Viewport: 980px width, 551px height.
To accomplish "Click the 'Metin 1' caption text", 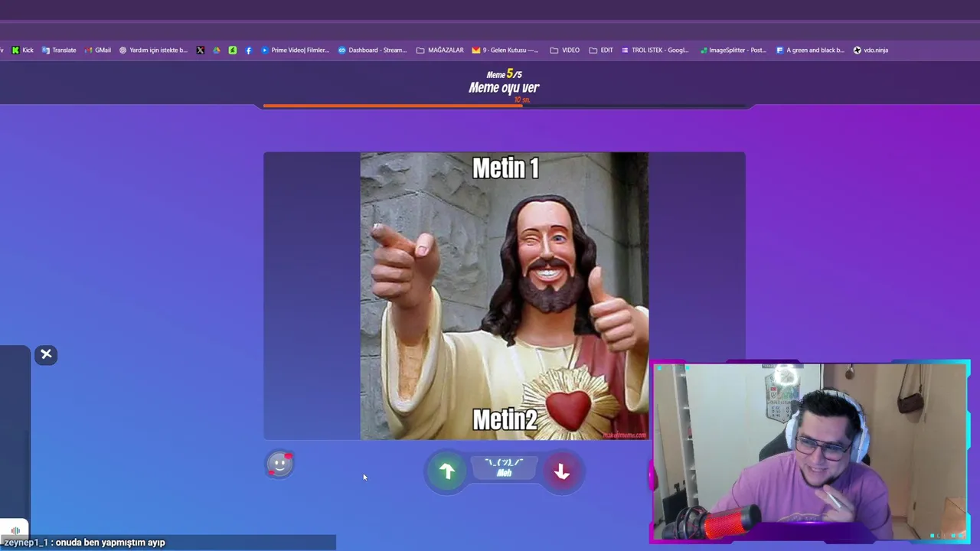I will point(505,168).
